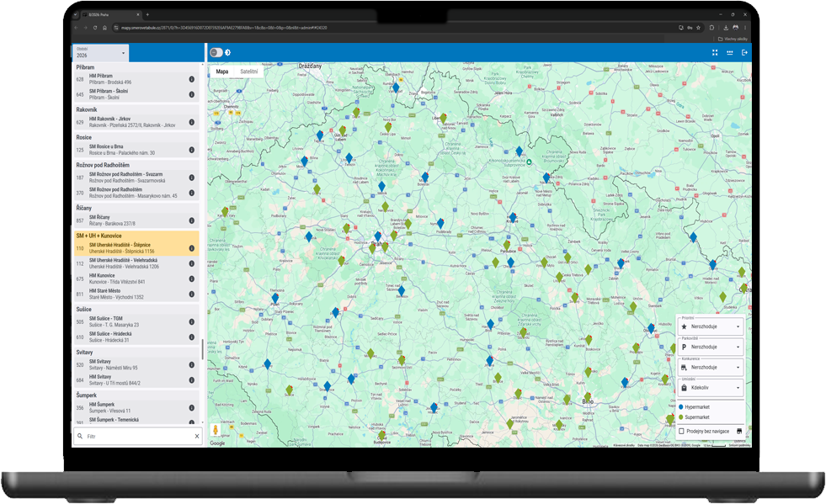Open the Všechny záložky bookmarks folder
Screen dimensions: 826x504
(733, 39)
